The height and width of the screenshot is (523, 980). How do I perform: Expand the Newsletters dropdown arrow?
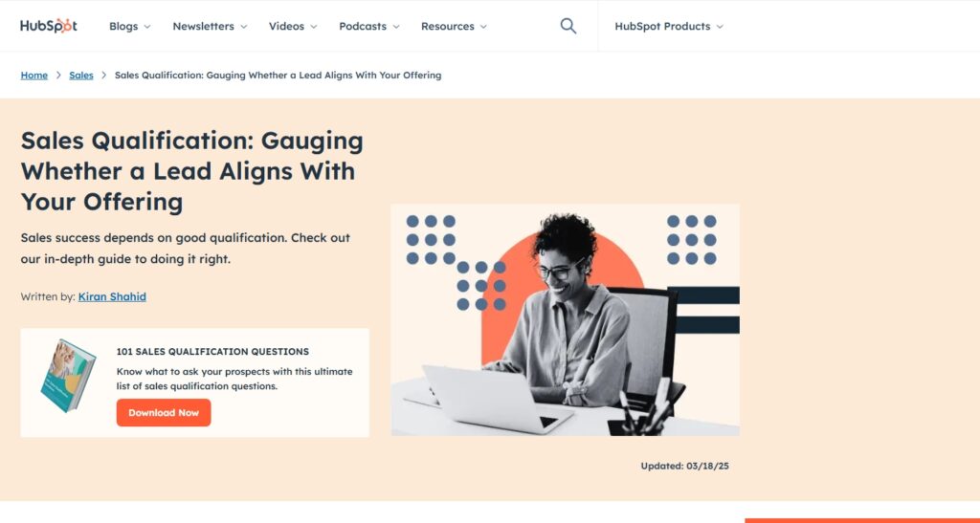pyautogui.click(x=244, y=27)
